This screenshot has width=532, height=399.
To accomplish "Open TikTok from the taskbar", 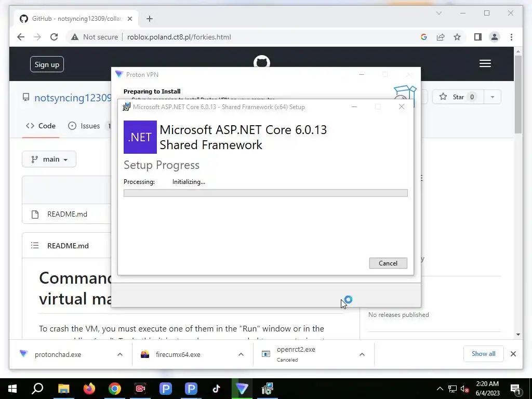I will pos(217,389).
